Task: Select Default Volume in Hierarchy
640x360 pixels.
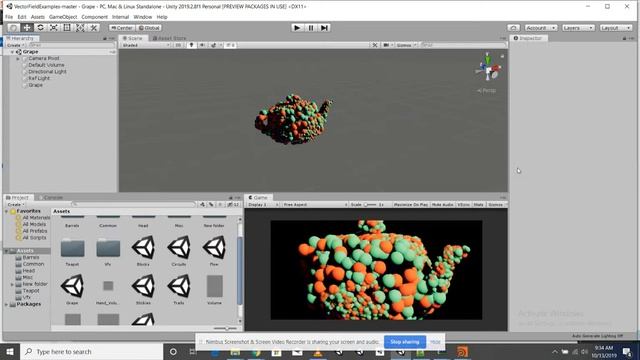Action: [46, 65]
